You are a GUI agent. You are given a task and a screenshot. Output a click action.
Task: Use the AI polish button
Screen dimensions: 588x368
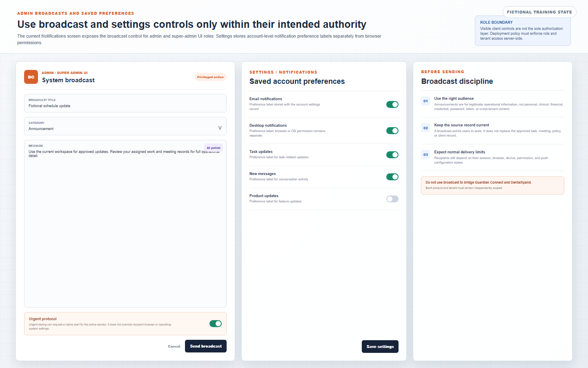tap(213, 148)
